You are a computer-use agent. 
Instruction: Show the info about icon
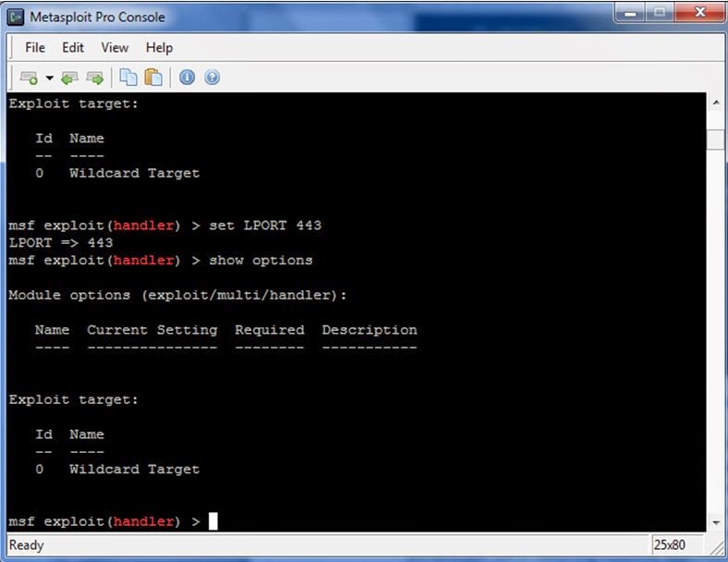[188, 77]
